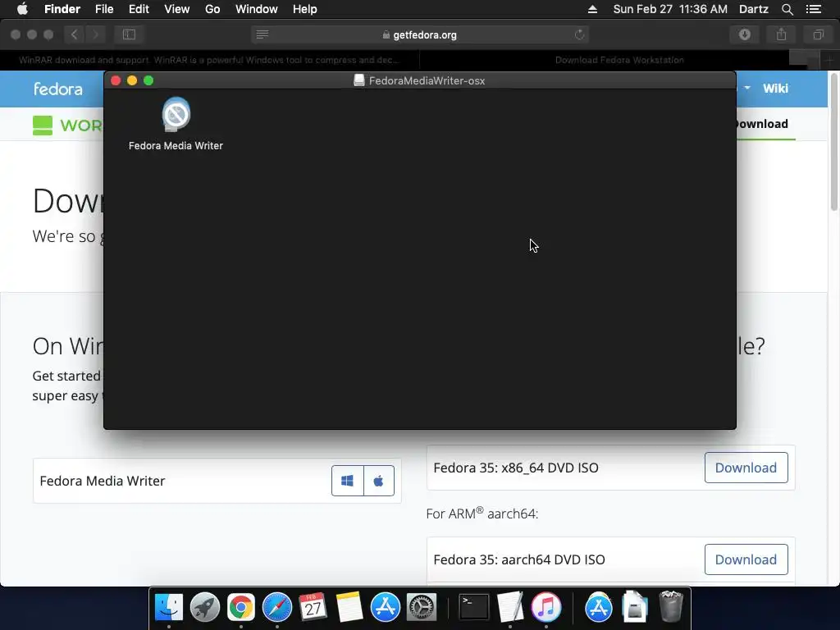This screenshot has height=630, width=840.
Task: Open the Finder menu
Action: click(62, 9)
